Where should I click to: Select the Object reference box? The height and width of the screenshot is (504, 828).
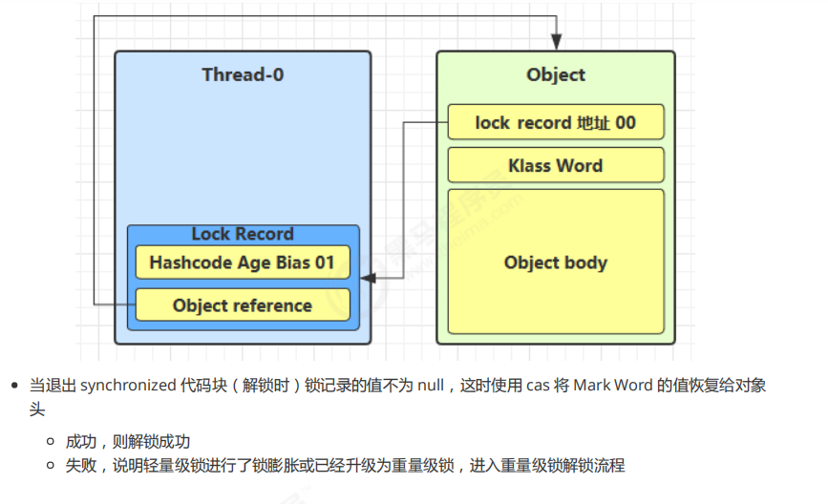(243, 305)
